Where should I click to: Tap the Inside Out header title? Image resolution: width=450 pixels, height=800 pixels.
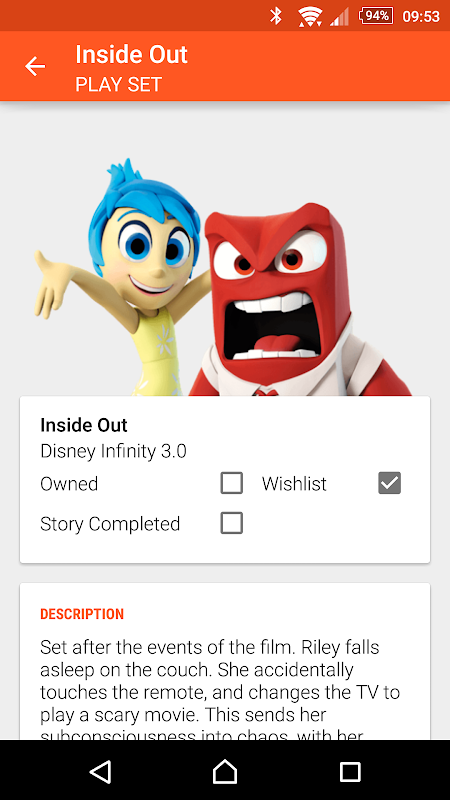tap(132, 54)
